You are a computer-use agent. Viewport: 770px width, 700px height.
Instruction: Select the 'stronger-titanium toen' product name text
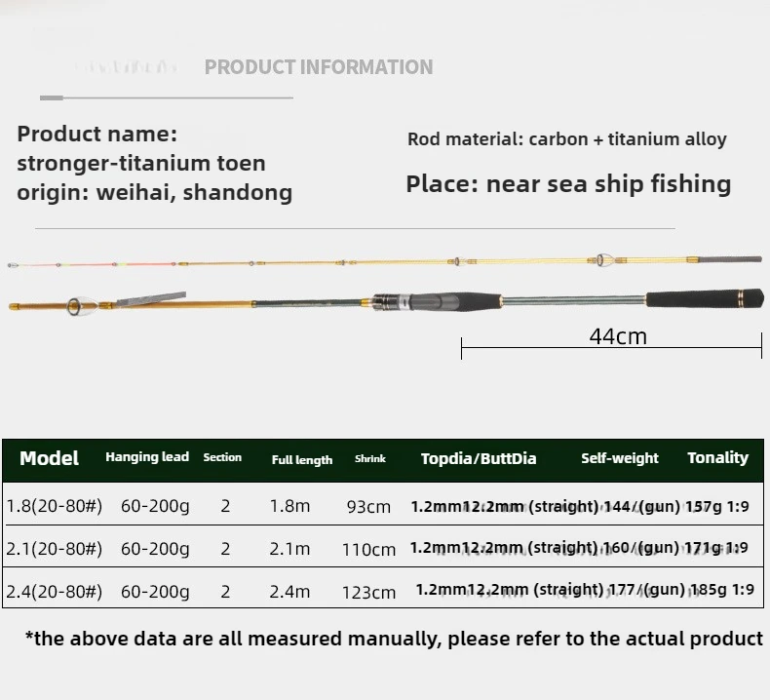(141, 163)
